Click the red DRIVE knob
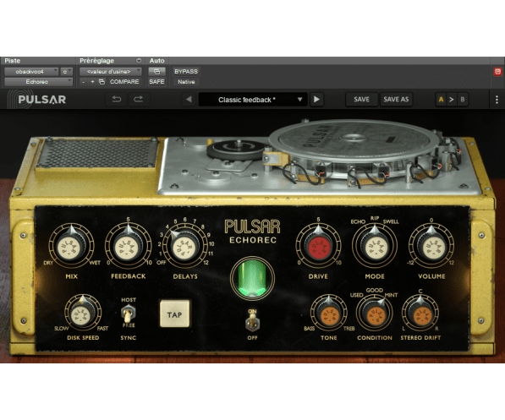 318,246
